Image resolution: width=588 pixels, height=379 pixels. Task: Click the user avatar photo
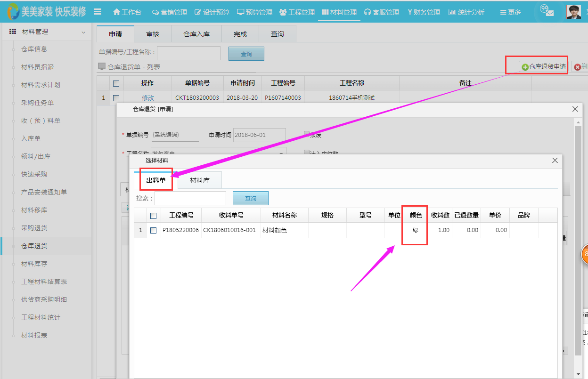coord(573,12)
